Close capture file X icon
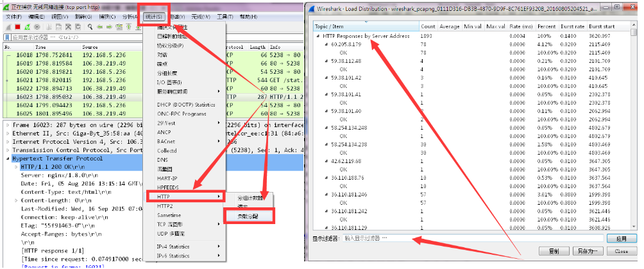The width and height of the screenshot is (644, 269). (68, 27)
